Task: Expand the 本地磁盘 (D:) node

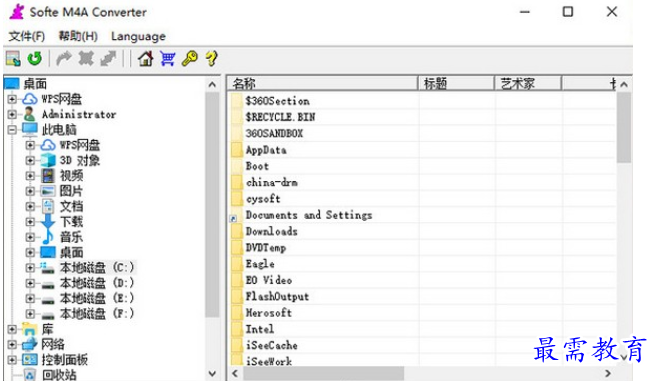Action: point(30,283)
